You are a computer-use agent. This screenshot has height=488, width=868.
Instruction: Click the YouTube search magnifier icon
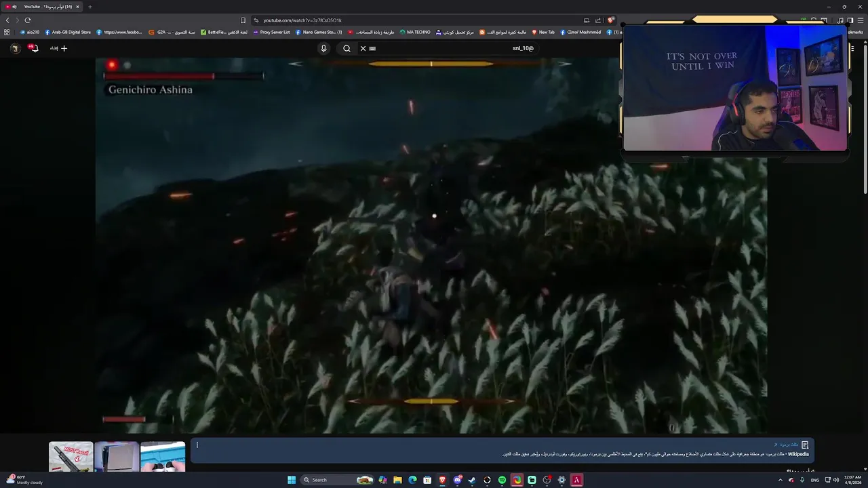click(x=347, y=48)
